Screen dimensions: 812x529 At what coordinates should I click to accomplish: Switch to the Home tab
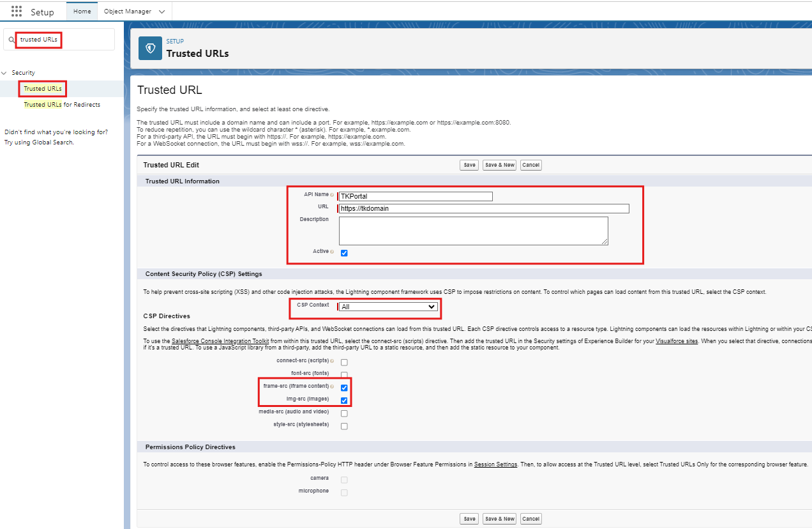[x=82, y=11]
